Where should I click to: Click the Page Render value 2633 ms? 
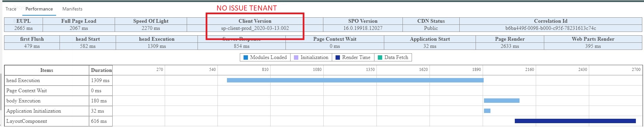(x=510, y=46)
